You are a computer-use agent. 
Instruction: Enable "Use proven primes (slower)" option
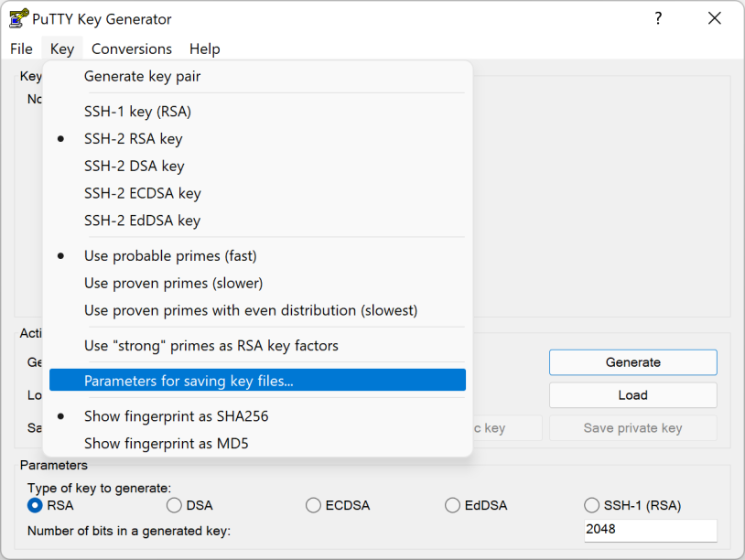(156, 283)
